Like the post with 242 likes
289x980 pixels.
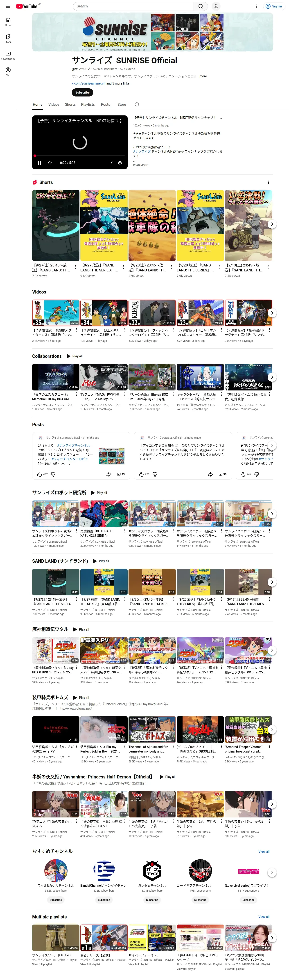pos(243,474)
